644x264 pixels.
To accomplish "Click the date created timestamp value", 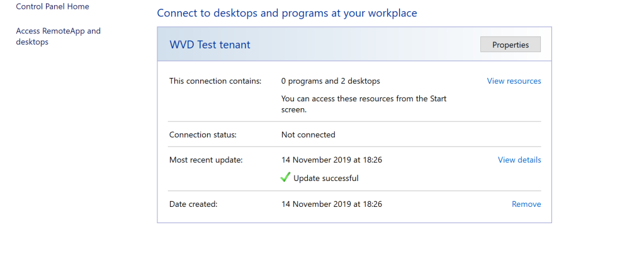I will [332, 204].
